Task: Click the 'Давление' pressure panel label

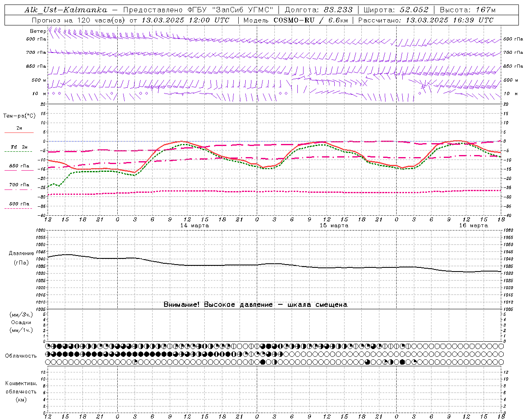Action: tap(21, 253)
